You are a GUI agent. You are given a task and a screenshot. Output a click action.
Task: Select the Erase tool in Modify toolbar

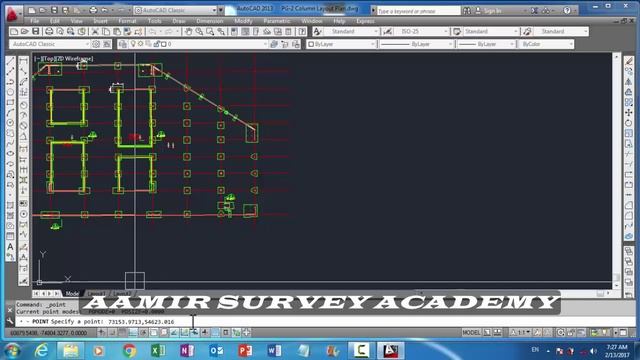pos(629,61)
